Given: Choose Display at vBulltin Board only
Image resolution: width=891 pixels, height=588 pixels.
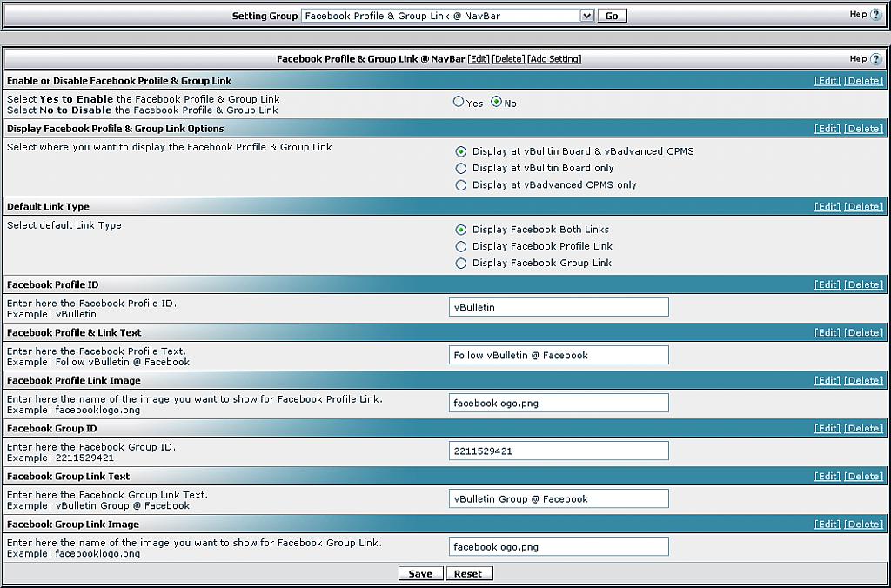Looking at the screenshot, I should (x=461, y=168).
